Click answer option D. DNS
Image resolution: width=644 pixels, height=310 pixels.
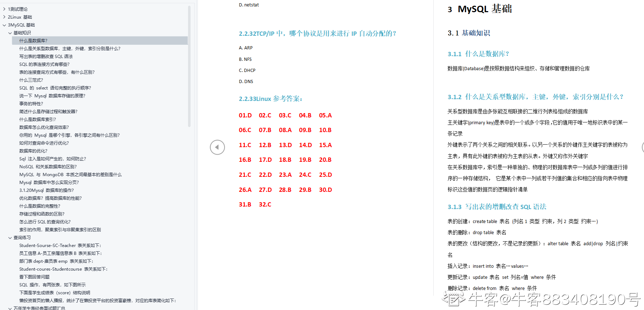pos(246,82)
